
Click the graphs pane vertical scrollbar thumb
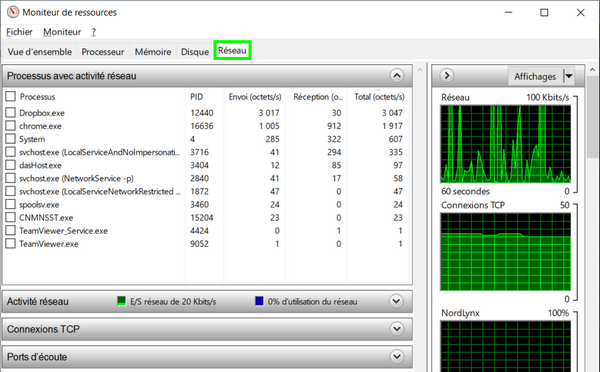pos(593,117)
